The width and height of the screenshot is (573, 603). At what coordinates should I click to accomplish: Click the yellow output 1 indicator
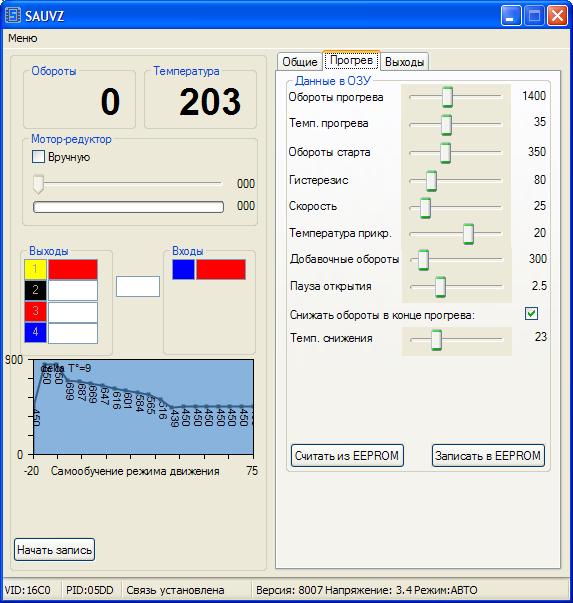(35, 269)
